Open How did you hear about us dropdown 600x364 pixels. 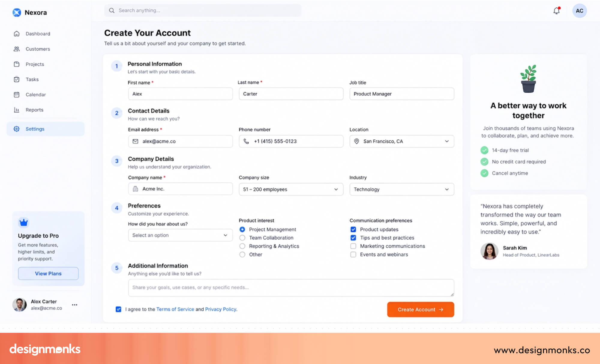(x=180, y=235)
